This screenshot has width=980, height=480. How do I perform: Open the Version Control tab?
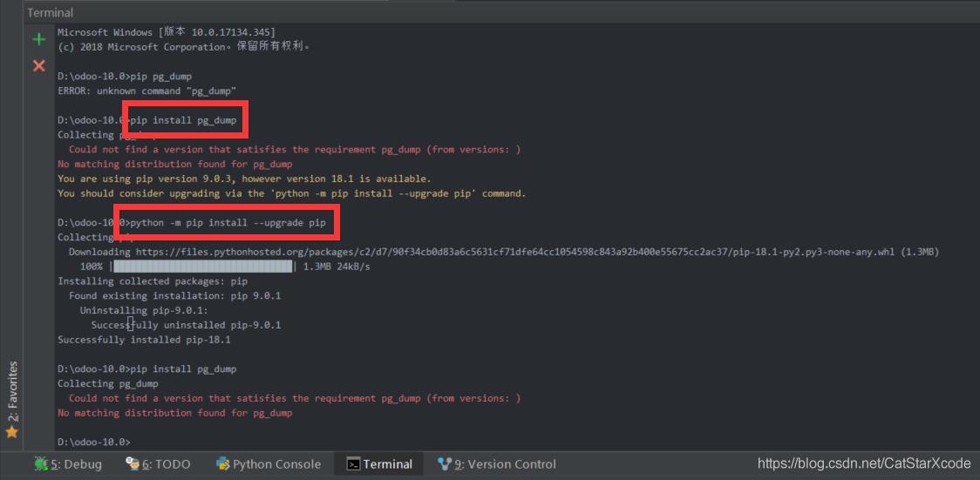coord(496,463)
